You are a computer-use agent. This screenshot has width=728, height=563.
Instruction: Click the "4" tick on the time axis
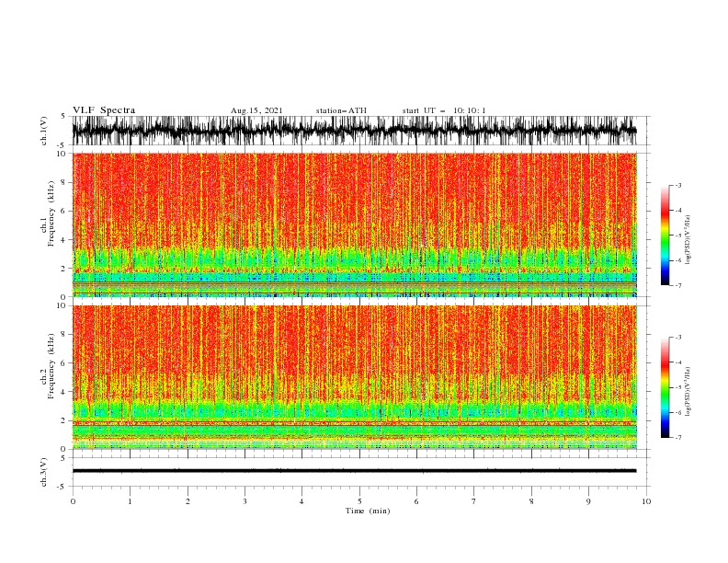click(x=301, y=501)
